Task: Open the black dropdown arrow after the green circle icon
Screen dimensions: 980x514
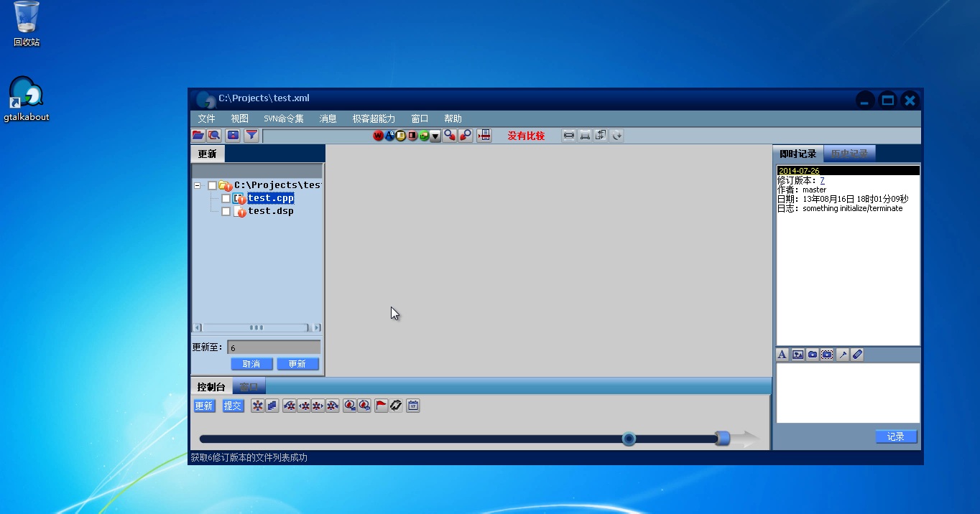Action: 435,136
